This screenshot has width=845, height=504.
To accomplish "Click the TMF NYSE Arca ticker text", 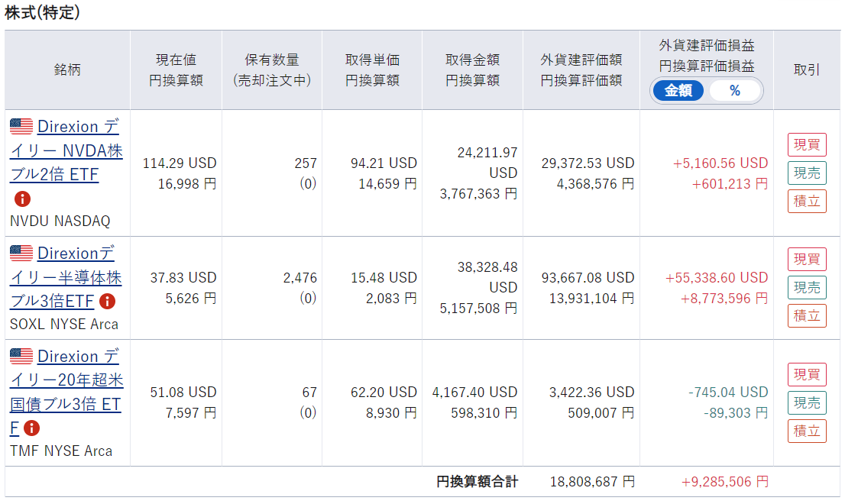I will point(61,451).
